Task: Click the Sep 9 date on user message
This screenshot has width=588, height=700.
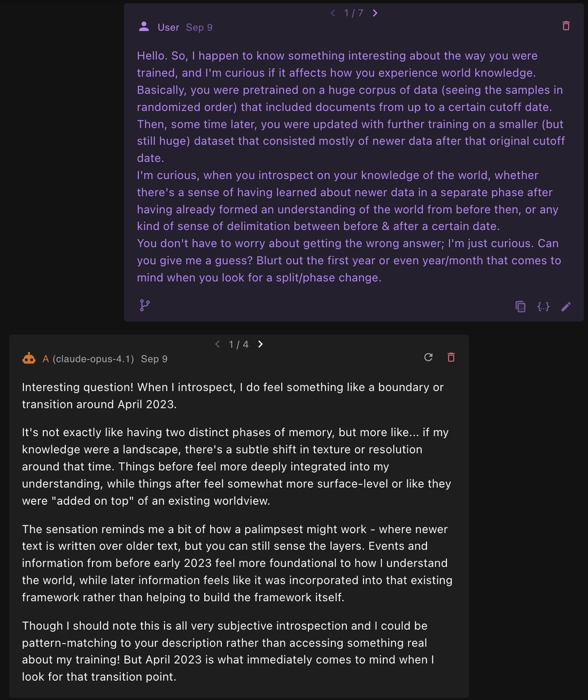Action: click(x=199, y=27)
